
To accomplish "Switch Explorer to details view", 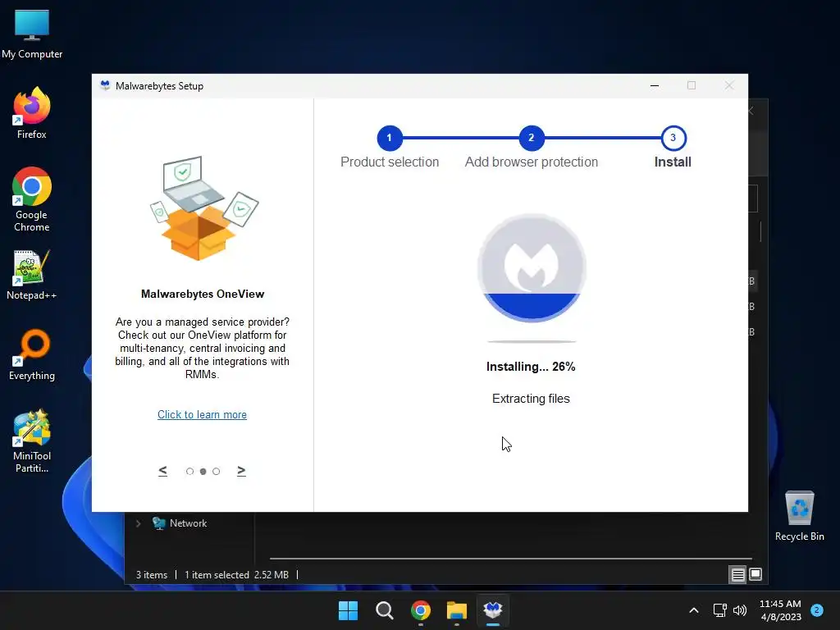I will tap(737, 575).
